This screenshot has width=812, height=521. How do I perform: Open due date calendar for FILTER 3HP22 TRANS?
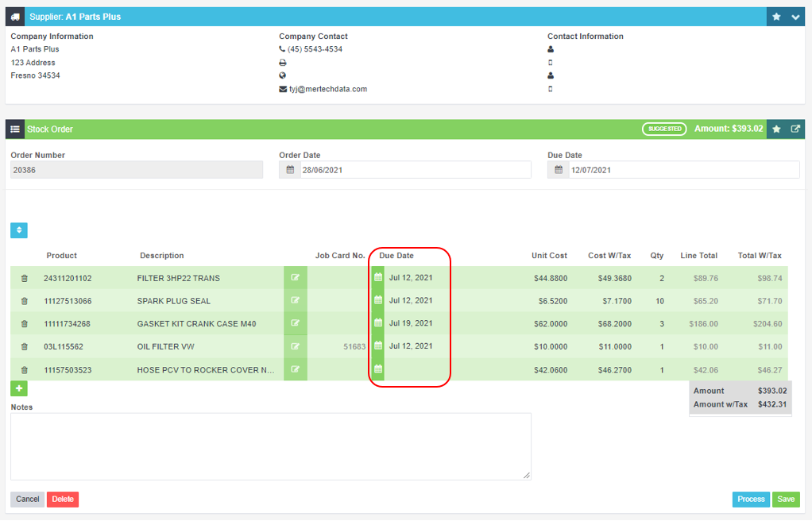378,278
